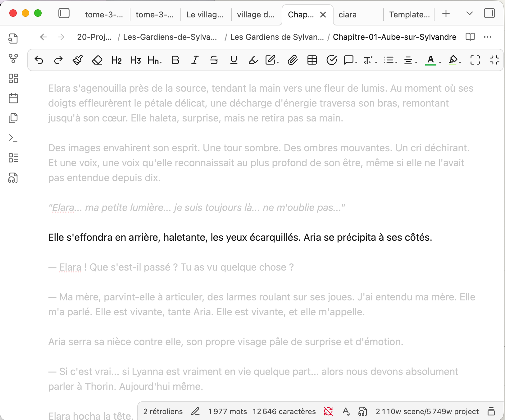This screenshot has height=420, width=505.
Task: Toggle bold formatting
Action: [175, 60]
